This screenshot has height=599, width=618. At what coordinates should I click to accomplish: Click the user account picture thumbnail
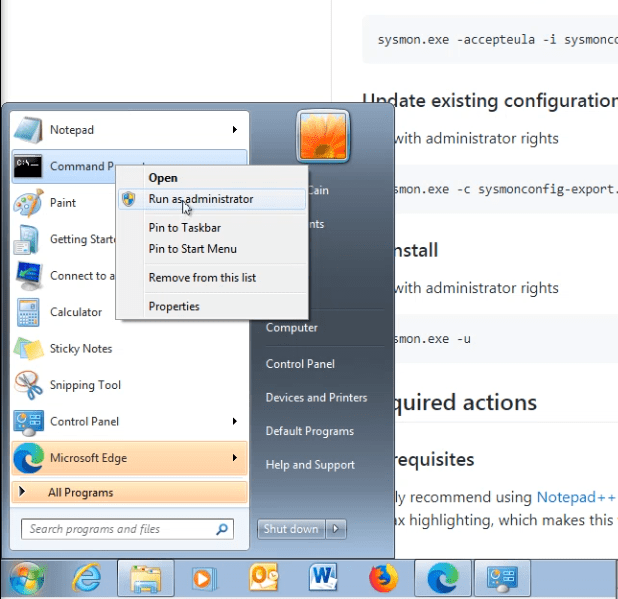(x=321, y=136)
